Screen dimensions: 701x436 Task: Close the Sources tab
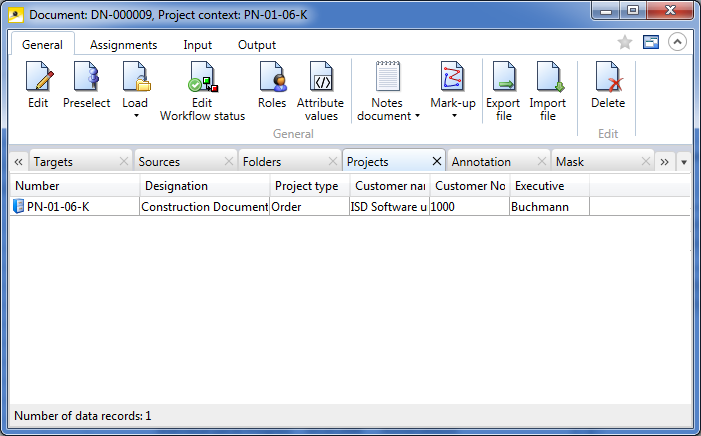[228, 161]
